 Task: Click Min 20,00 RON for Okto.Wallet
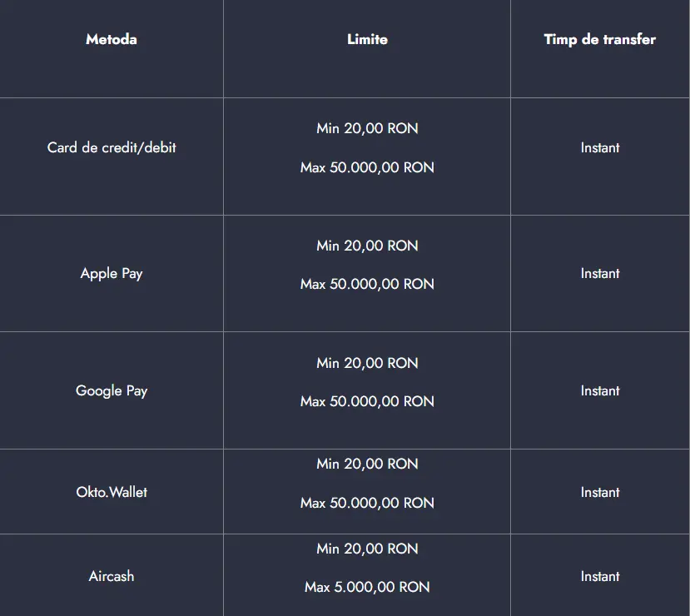tap(367, 464)
